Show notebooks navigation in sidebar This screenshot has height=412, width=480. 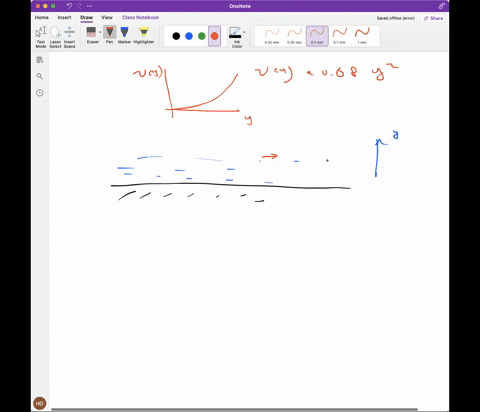click(40, 60)
